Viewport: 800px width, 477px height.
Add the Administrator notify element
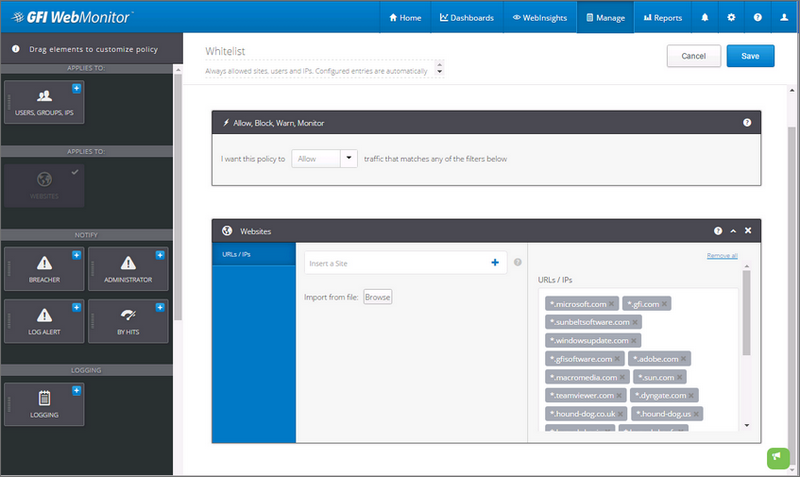[160, 255]
